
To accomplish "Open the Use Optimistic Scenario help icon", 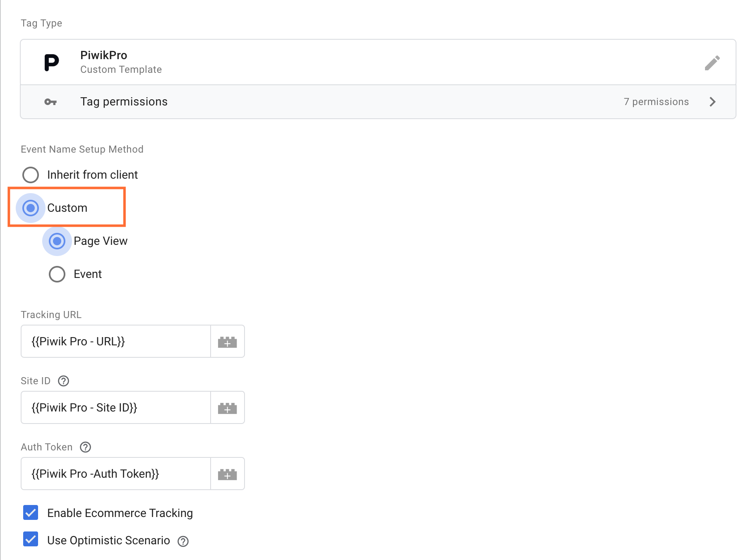I will [x=183, y=541].
